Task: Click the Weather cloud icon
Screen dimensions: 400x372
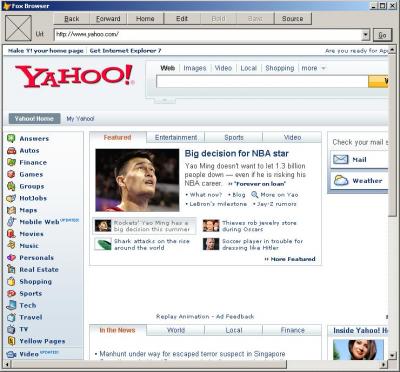Action: tap(341, 181)
